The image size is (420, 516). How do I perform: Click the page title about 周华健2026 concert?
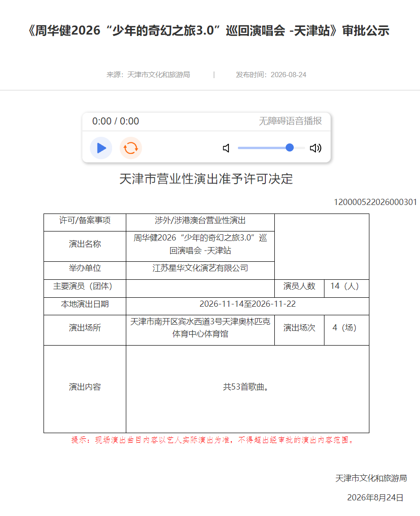209,31
